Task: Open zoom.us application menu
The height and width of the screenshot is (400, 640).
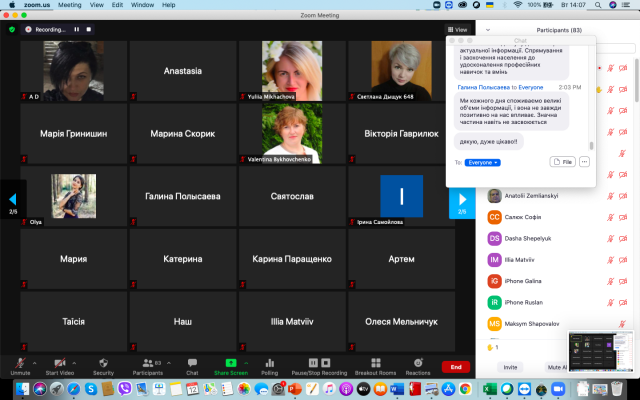Action: 37,5
